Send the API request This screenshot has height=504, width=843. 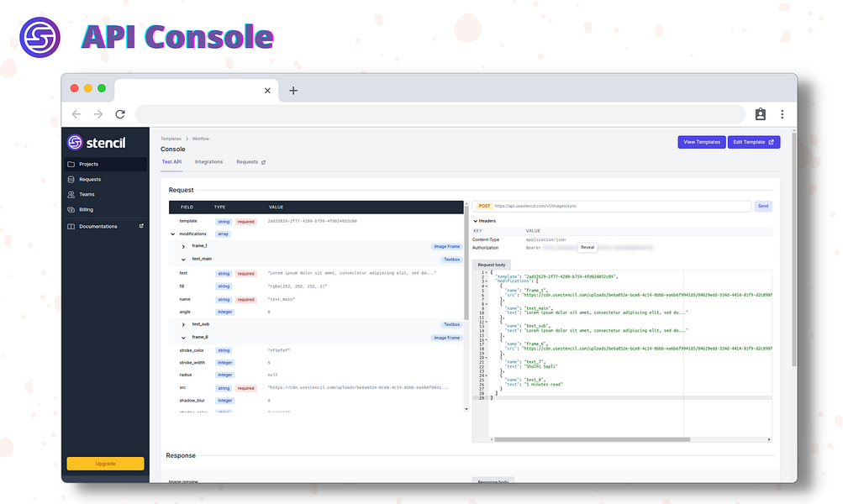[x=763, y=206]
